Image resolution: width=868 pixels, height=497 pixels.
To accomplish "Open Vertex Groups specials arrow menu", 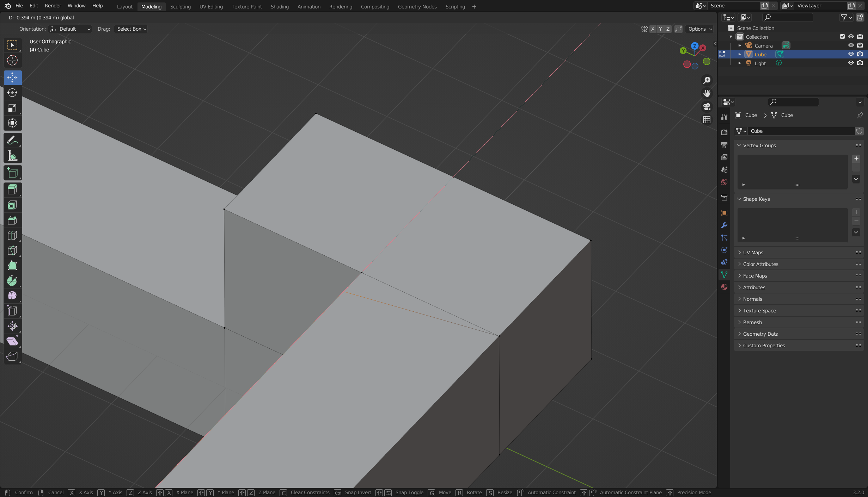I will click(856, 179).
